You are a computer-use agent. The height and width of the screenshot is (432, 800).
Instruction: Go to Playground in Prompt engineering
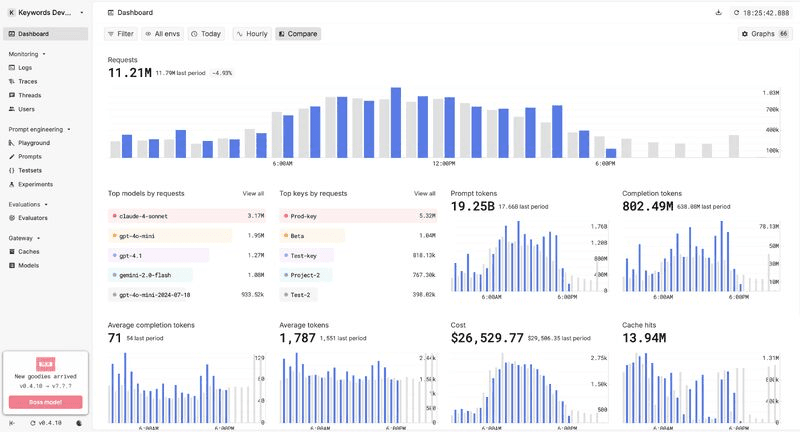[x=33, y=143]
